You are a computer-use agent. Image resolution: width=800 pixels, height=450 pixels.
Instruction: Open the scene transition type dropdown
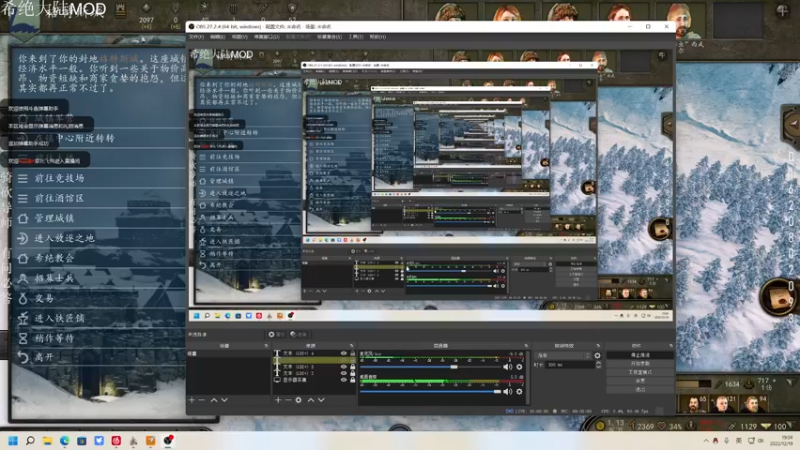[x=563, y=355]
